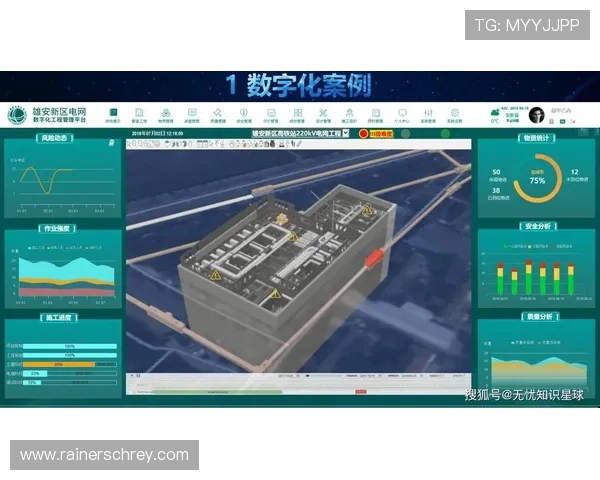Screen dimensions: 600x480
Task: Click the first green icon in top navigation
Action: (x=112, y=114)
